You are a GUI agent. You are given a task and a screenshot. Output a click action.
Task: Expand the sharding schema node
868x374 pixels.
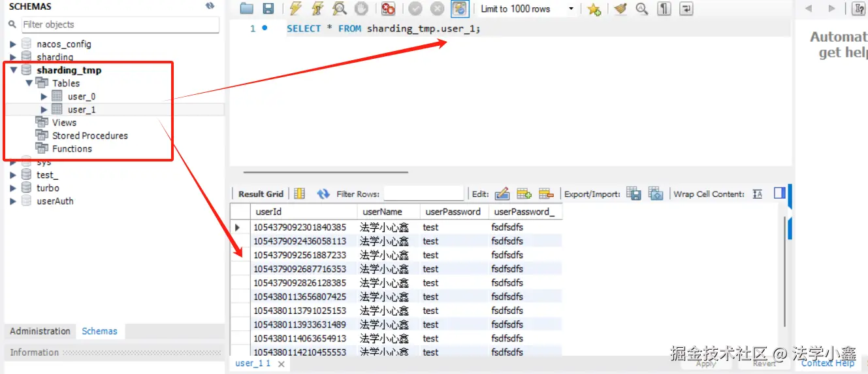click(12, 57)
